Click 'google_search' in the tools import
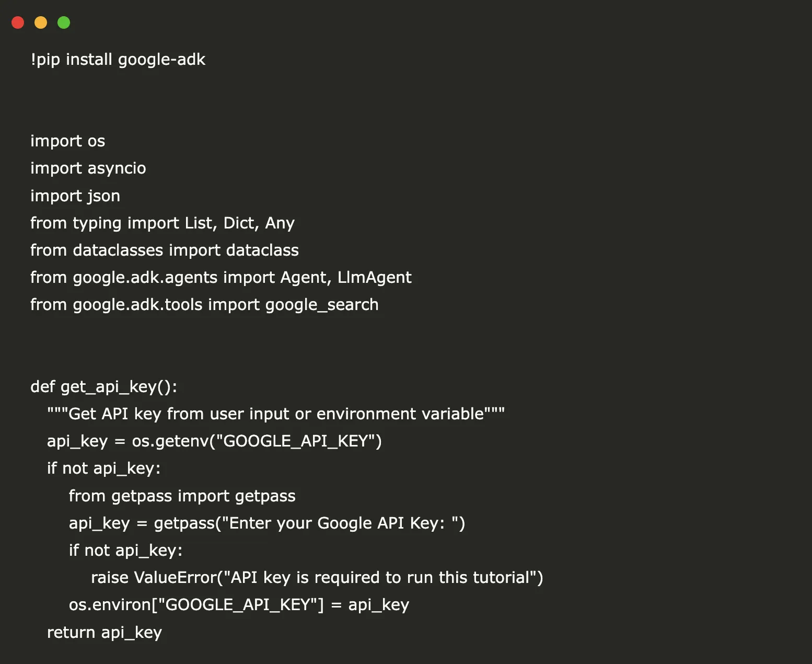812x664 pixels. (x=321, y=305)
